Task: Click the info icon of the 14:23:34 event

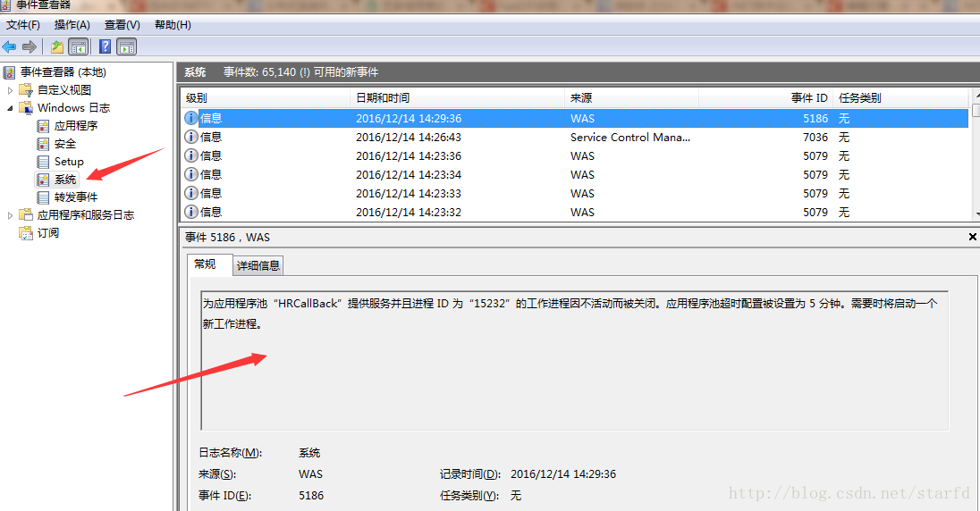Action: tap(191, 174)
